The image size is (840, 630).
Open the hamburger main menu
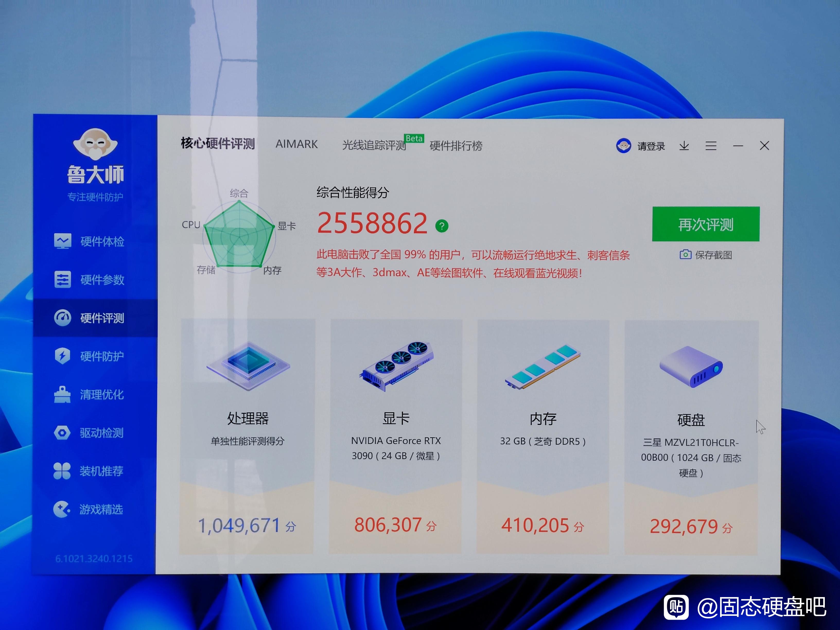[711, 146]
